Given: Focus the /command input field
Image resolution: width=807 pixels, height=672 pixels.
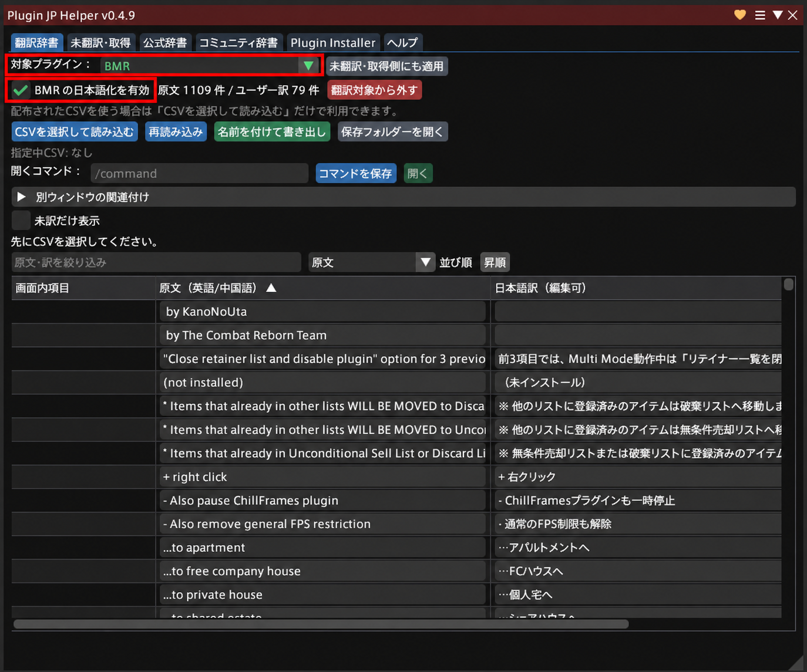Looking at the screenshot, I should (x=200, y=173).
